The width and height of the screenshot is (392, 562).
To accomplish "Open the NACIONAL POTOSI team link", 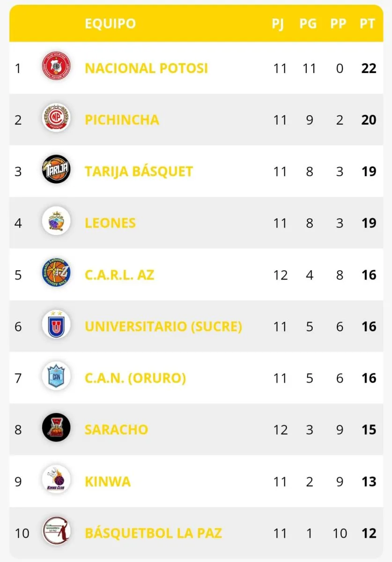I will pos(146,68).
